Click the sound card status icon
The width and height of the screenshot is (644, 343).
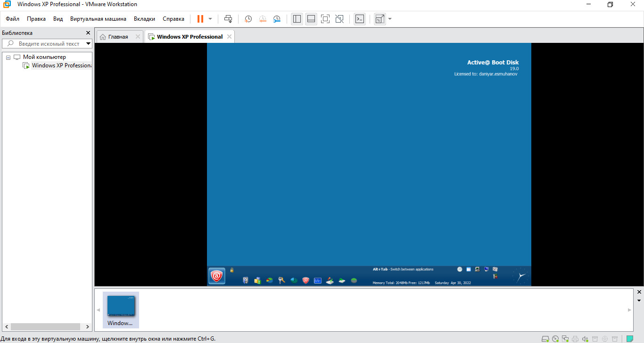tap(585, 338)
